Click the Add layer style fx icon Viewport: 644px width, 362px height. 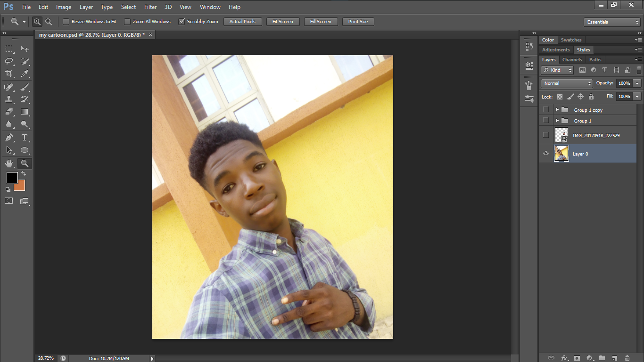pos(564,358)
